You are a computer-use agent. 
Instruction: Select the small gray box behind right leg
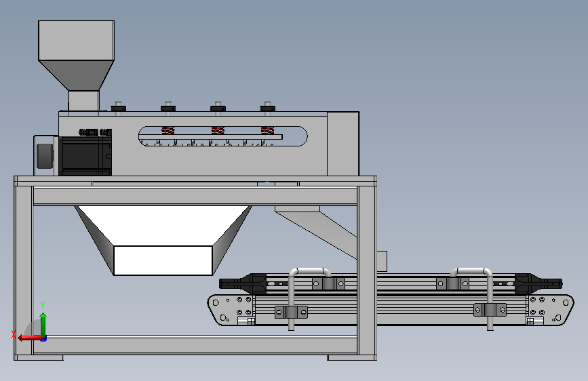tap(382, 261)
